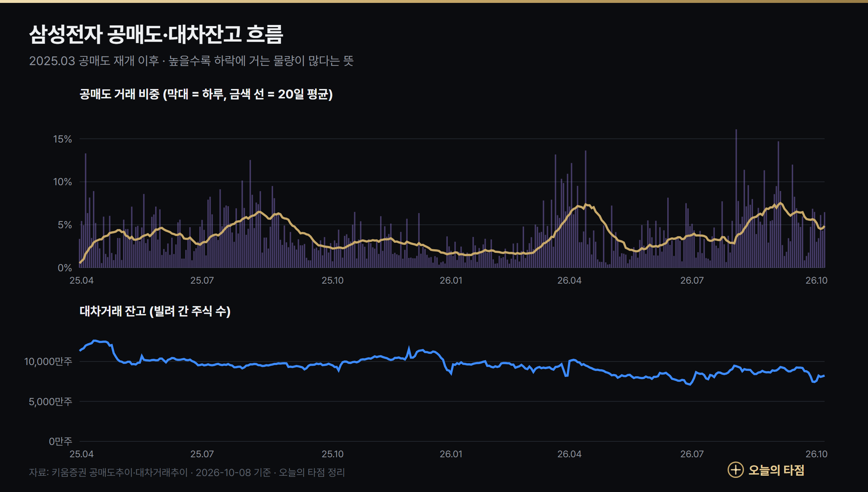Screen dimensions: 868x492
Task: Click the 10,000만주 axis label
Action: (x=48, y=361)
